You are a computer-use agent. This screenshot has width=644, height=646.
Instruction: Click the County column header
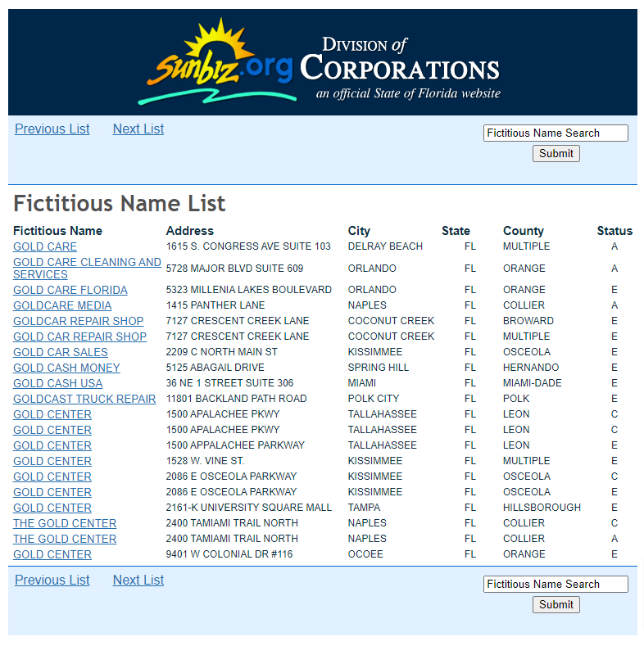pyautogui.click(x=524, y=231)
